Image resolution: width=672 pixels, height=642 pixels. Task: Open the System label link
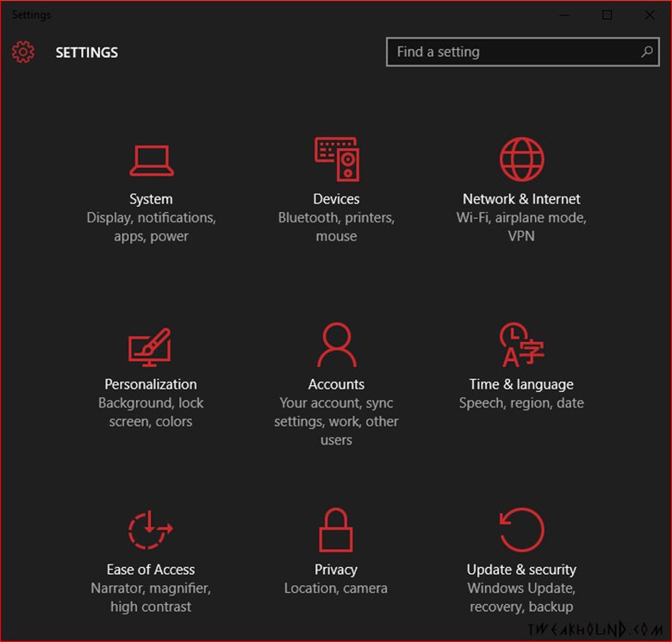[151, 199]
